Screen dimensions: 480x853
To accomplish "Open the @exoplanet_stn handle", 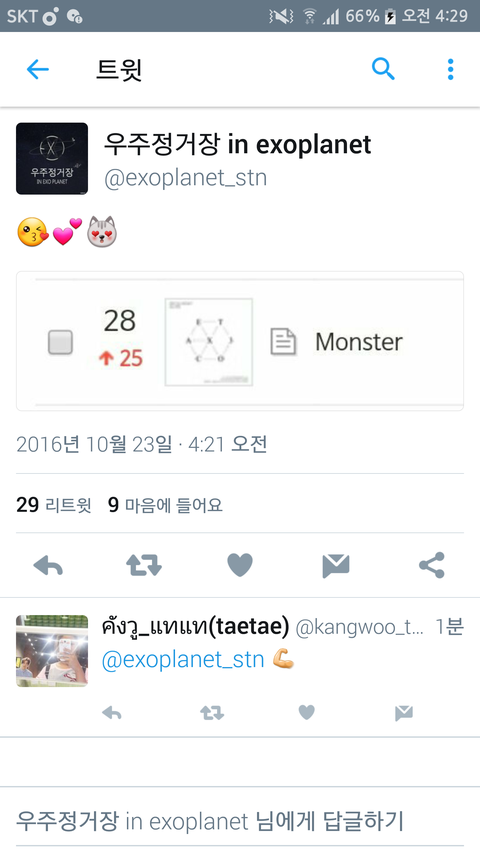I will coord(185,178).
